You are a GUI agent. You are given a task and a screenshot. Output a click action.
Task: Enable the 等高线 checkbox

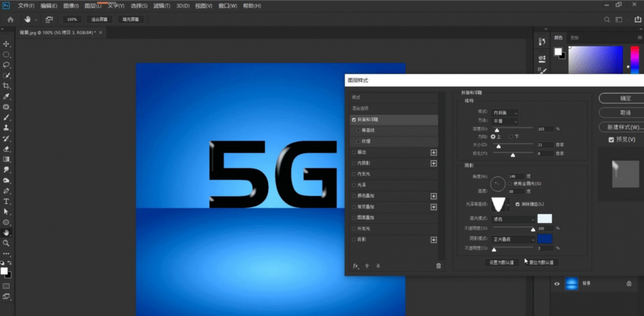coord(358,131)
